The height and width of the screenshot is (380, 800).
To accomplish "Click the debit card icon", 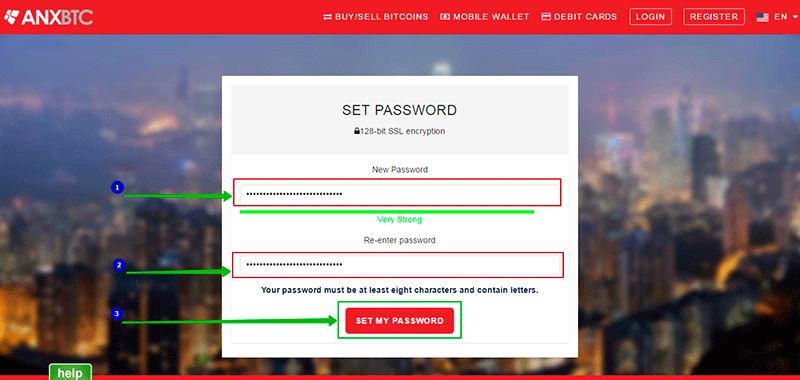I will point(546,17).
